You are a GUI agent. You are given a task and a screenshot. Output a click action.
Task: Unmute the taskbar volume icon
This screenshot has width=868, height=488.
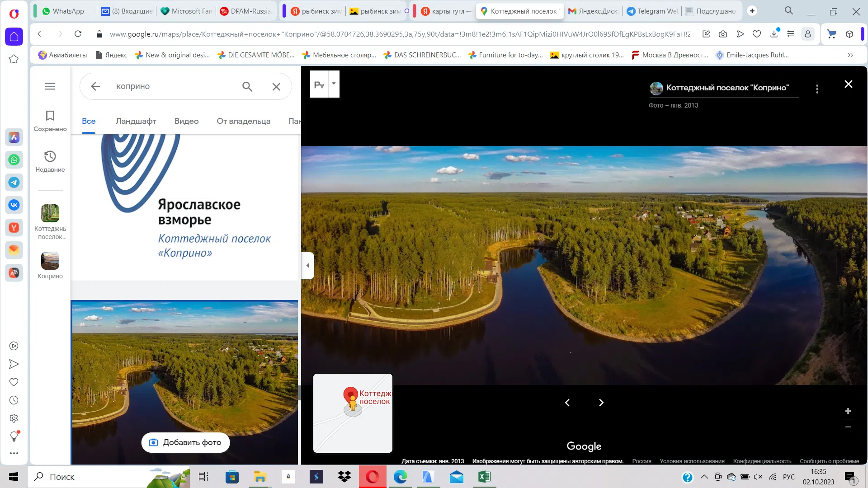click(758, 477)
